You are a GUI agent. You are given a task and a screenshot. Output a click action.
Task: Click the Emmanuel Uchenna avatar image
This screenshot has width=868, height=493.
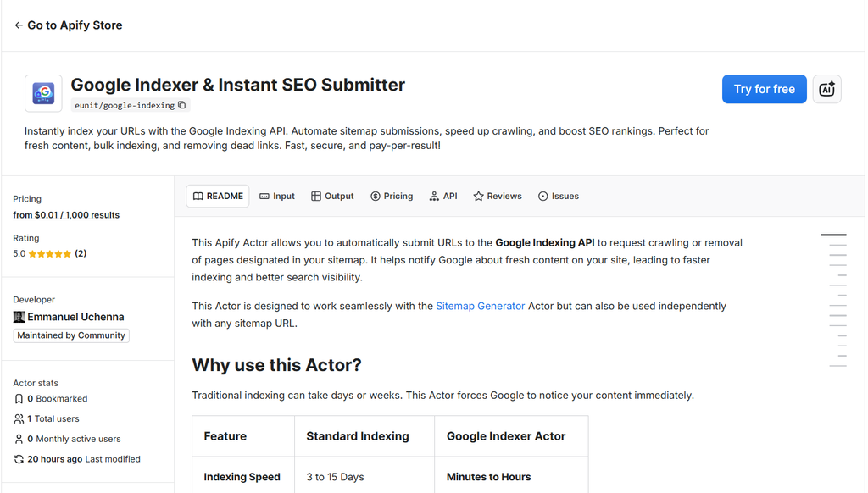pyautogui.click(x=19, y=317)
